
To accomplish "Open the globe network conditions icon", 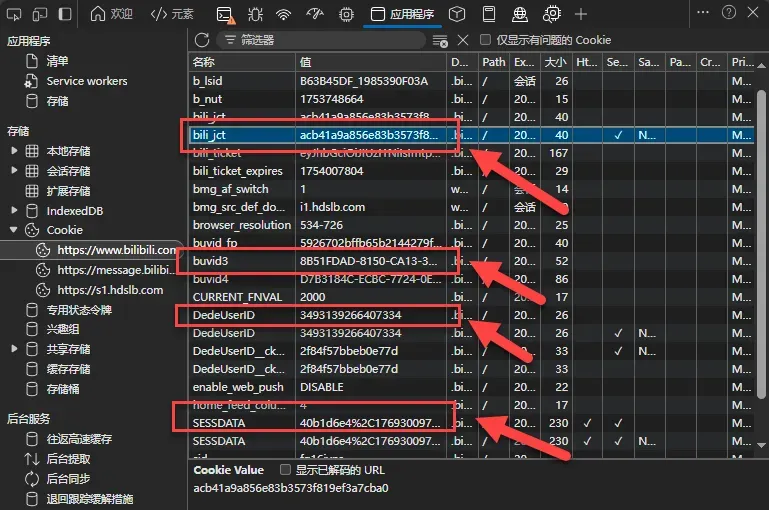I will coord(520,14).
